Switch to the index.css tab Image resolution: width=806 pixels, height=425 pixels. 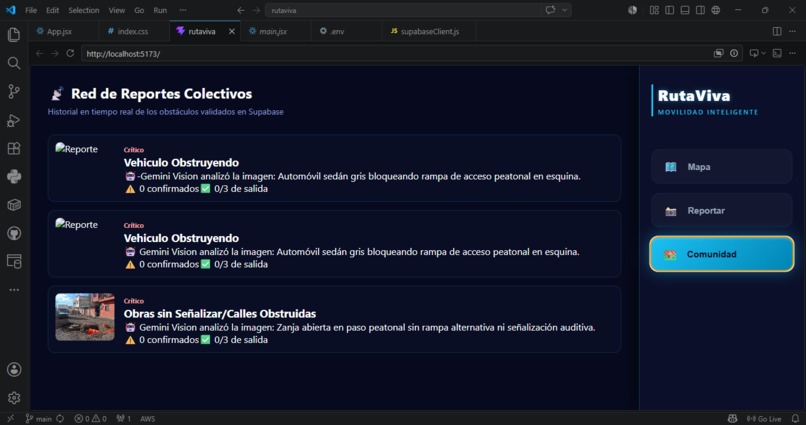coord(133,31)
